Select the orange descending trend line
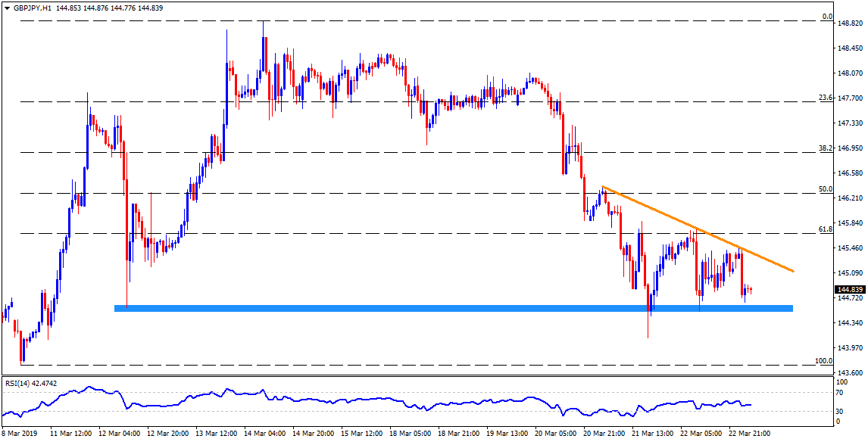The width and height of the screenshot is (868, 442). [697, 228]
